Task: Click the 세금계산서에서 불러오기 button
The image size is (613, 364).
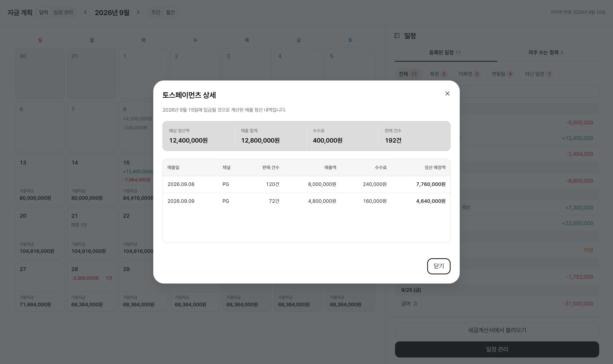Action: pyautogui.click(x=497, y=330)
